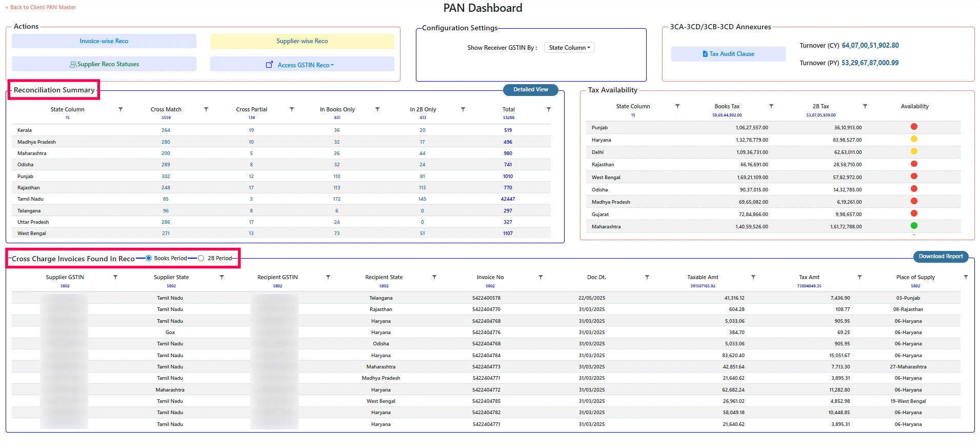Click Telangana Cross Match count 96
This screenshot has height=448, width=980.
point(166,211)
